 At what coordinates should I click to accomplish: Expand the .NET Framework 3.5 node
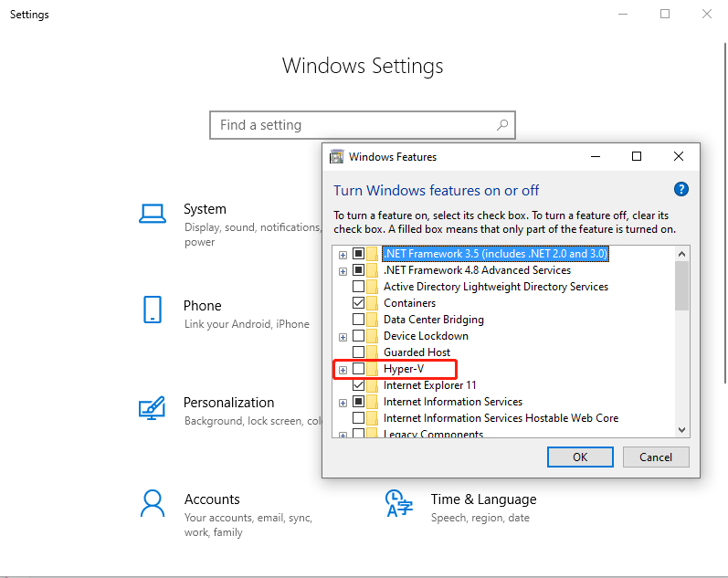(x=343, y=255)
